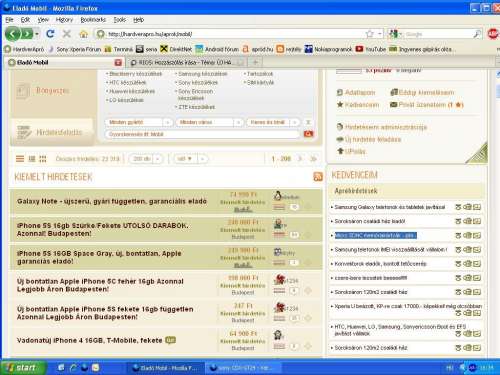500x375 pixels.
Task: Submit the search with the red button
Action: 309,134
